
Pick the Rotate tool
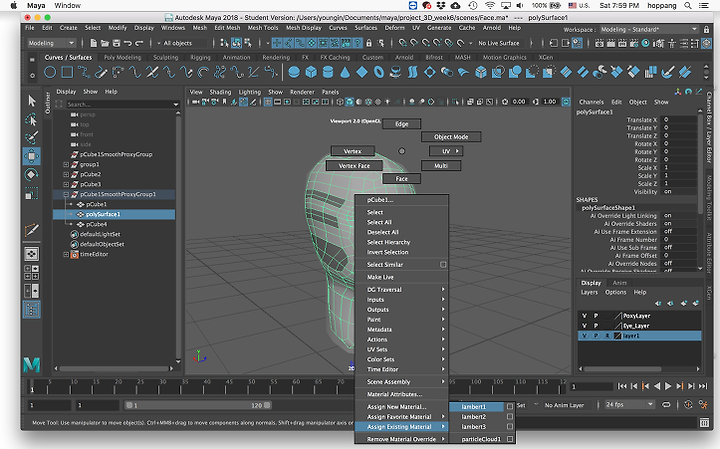pyautogui.click(x=32, y=174)
